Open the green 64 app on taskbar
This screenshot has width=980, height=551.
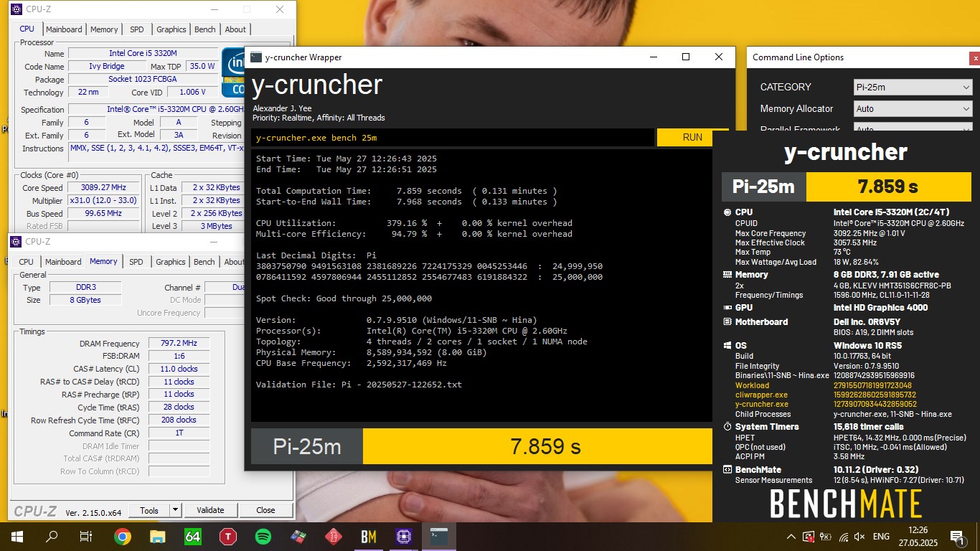click(x=193, y=536)
